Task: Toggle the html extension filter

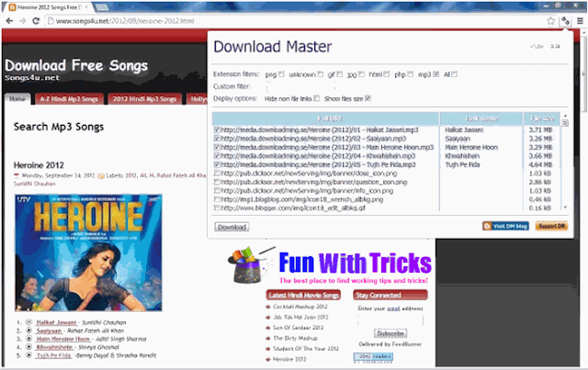Action: click(x=386, y=74)
